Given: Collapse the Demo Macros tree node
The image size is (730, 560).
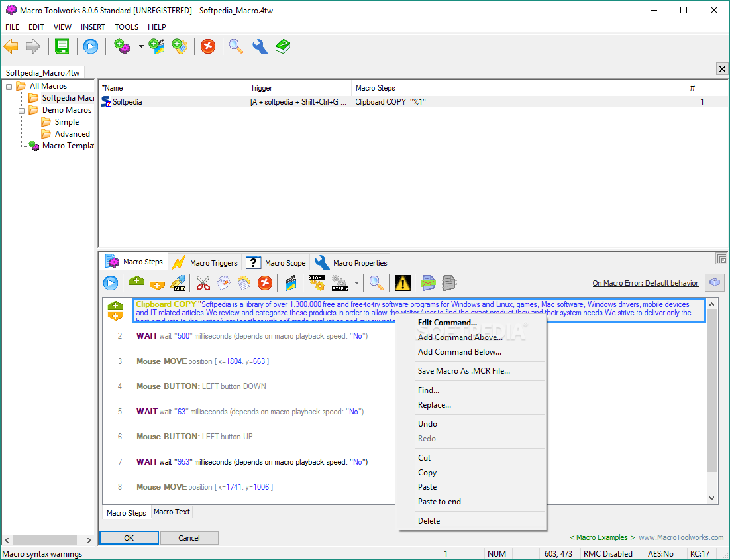Looking at the screenshot, I should (21, 111).
